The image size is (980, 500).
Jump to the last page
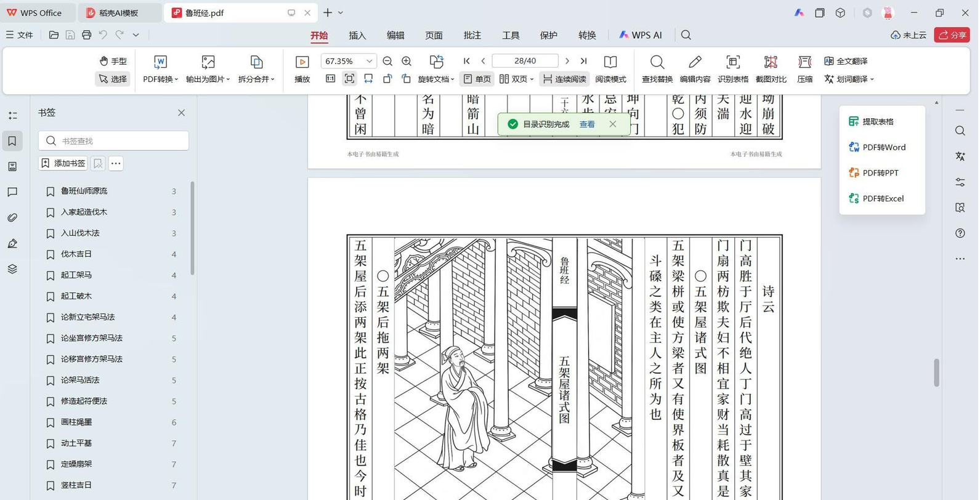(584, 61)
